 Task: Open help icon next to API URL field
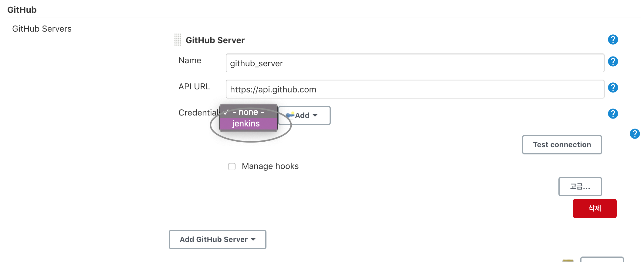point(613,88)
